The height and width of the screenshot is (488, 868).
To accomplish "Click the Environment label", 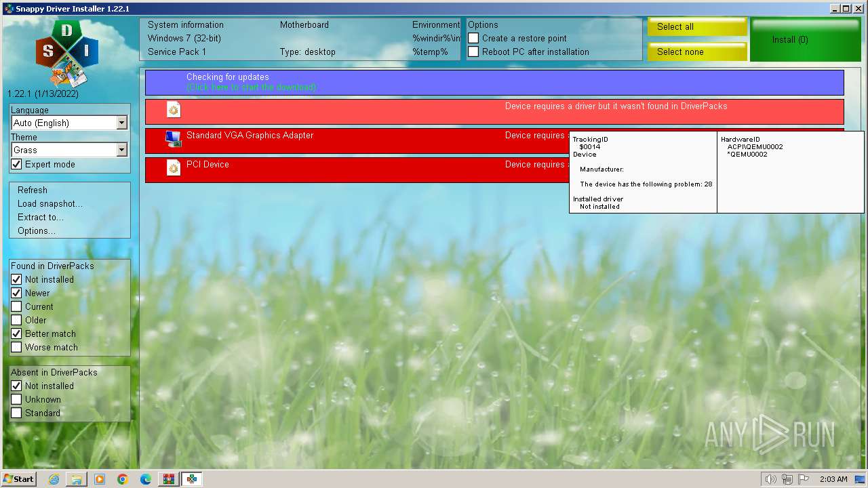I will pos(436,25).
